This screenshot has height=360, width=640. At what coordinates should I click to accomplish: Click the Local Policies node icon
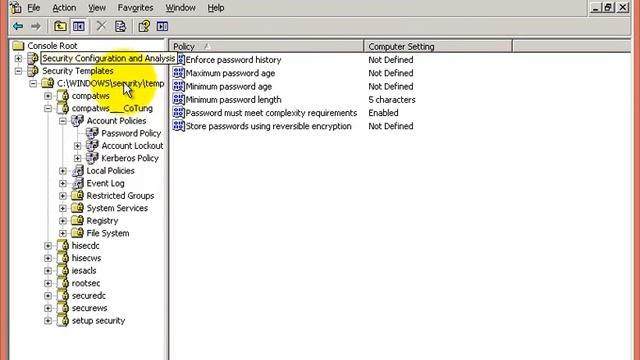(x=78, y=171)
